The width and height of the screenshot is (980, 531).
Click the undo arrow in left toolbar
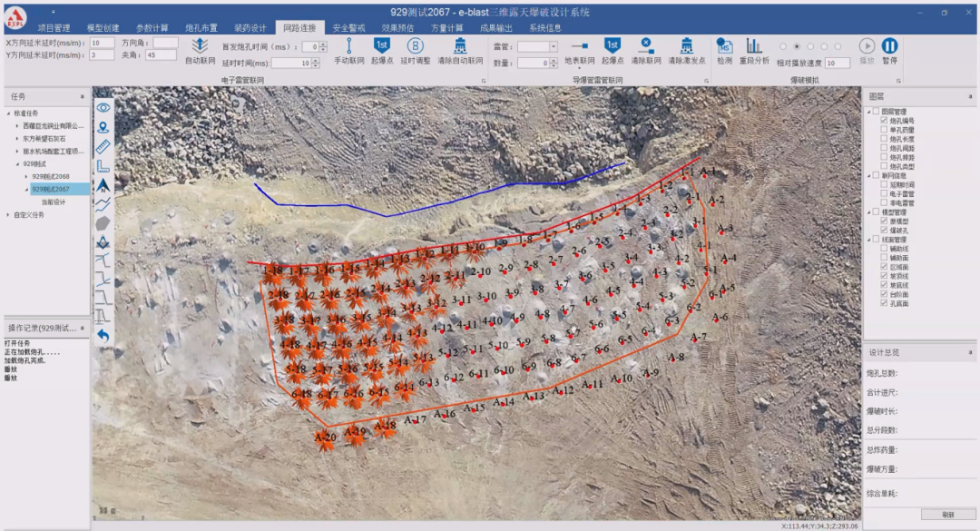pos(103,335)
